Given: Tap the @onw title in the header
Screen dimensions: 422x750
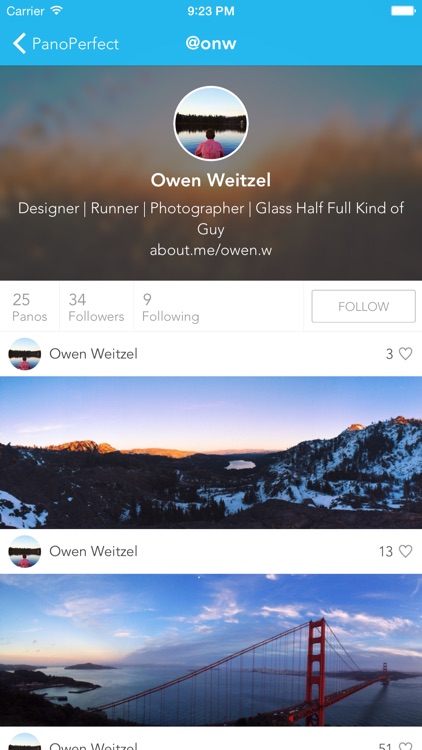Looking at the screenshot, I should (x=211, y=44).
